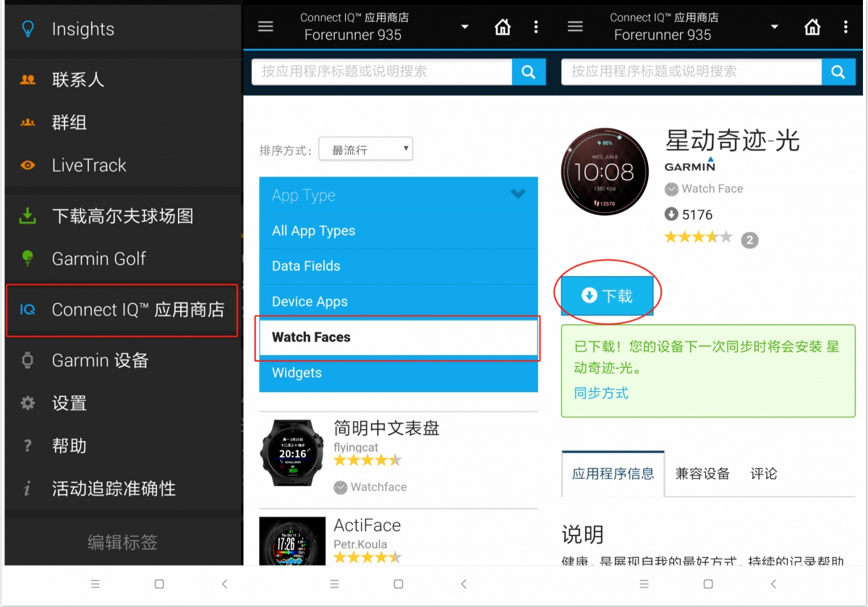Screen dimensions: 868x607
Task: Open 设置 with the gear icon
Action: point(27,403)
